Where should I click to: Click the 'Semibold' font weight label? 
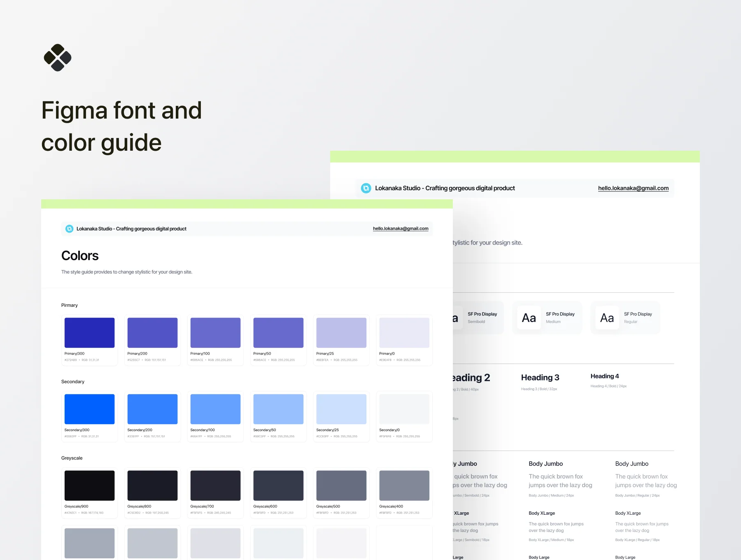pos(476,322)
